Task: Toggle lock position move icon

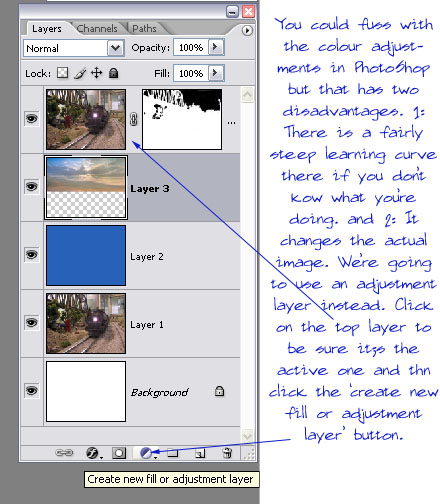Action: (97, 73)
